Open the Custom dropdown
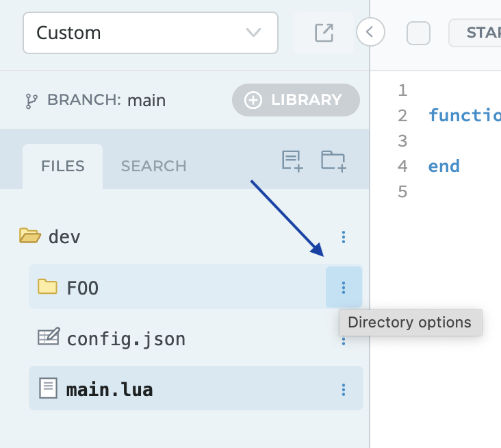 [151, 32]
